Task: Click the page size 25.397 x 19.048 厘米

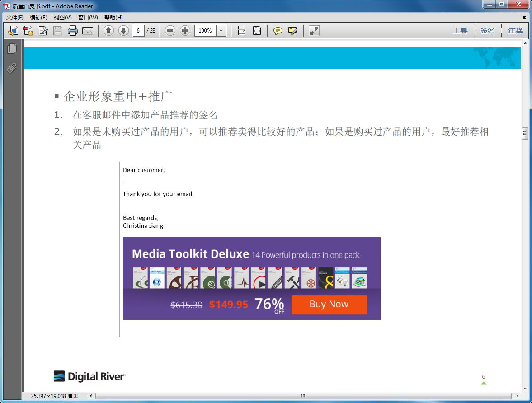Action: (55, 396)
